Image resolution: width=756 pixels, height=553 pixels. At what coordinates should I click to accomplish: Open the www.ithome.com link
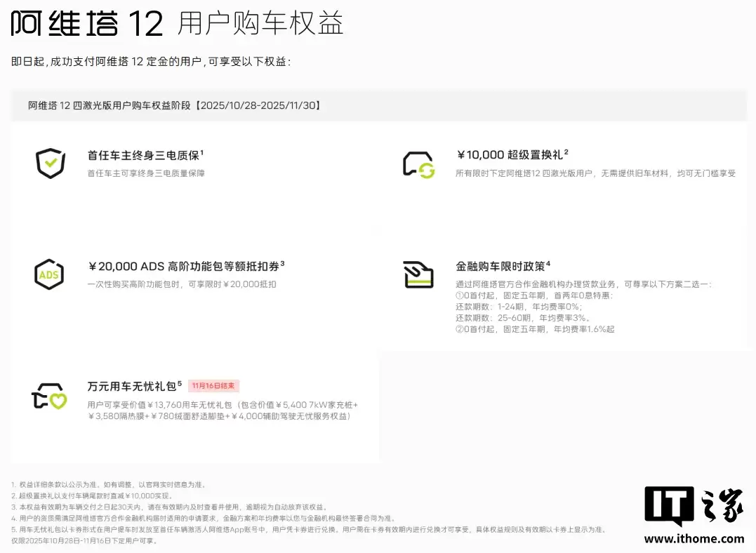[693, 539]
